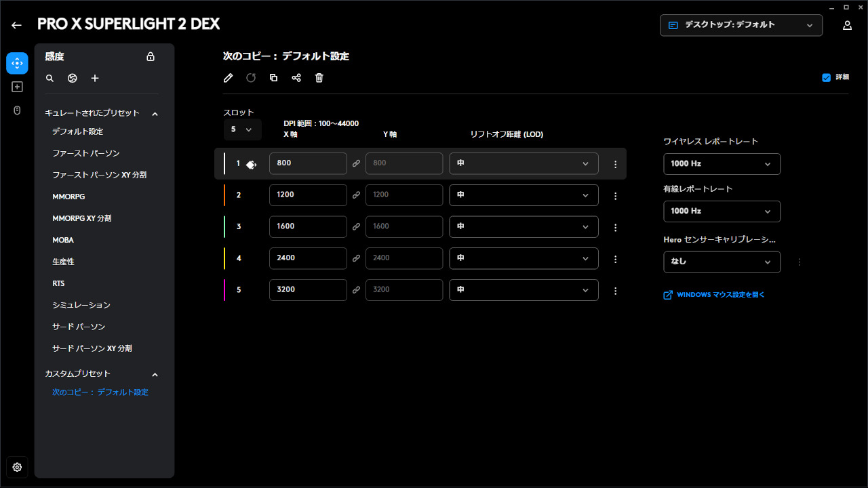Open more options for slot 5

click(616, 291)
